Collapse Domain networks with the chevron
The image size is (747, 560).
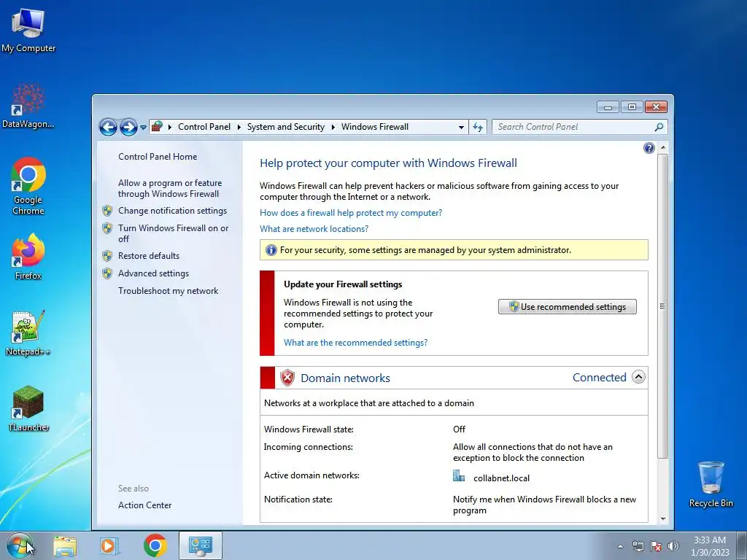point(638,377)
